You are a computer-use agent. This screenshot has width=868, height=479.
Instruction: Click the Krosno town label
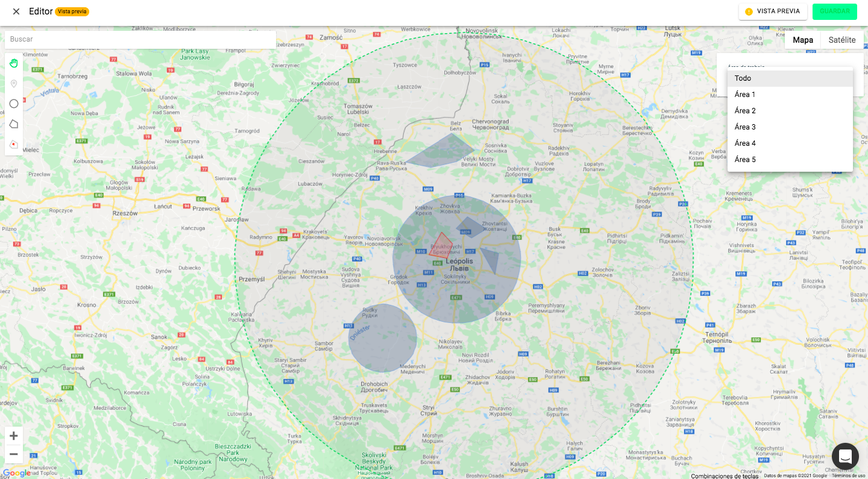click(x=86, y=305)
